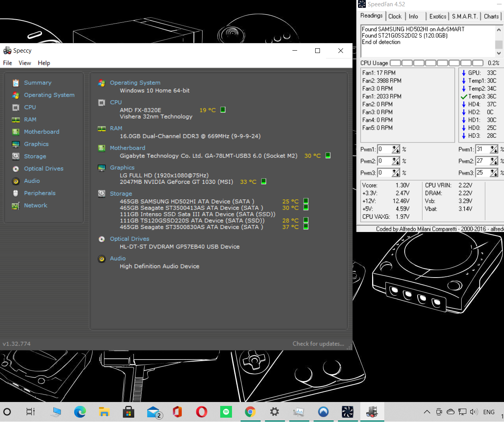Click the right Pwm2 value field showing 27

[482, 161]
